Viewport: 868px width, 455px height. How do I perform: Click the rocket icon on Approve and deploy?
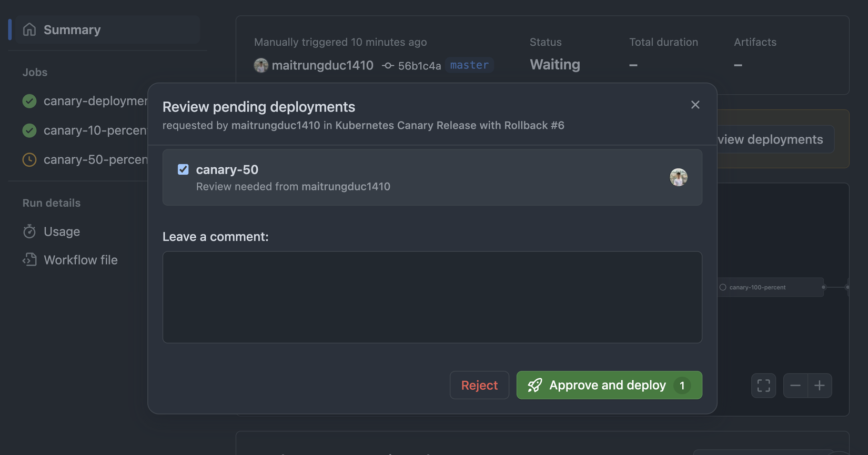[535, 385]
